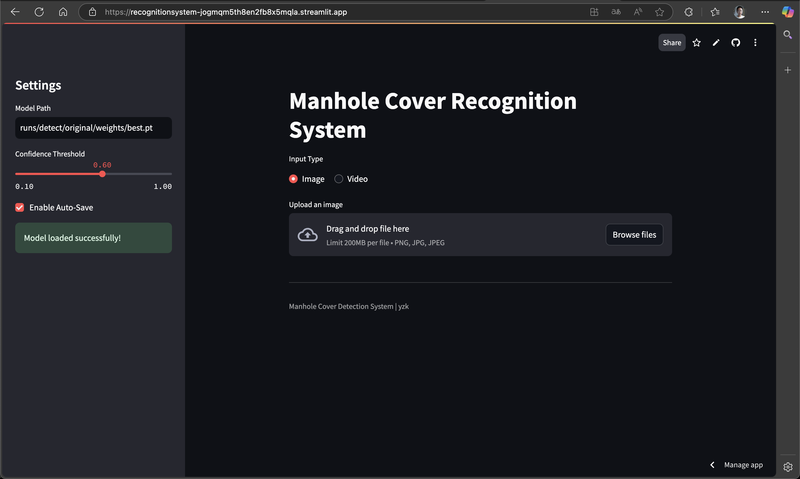Open the app's GitHub repository icon
Image resolution: width=800 pixels, height=479 pixels.
click(735, 43)
